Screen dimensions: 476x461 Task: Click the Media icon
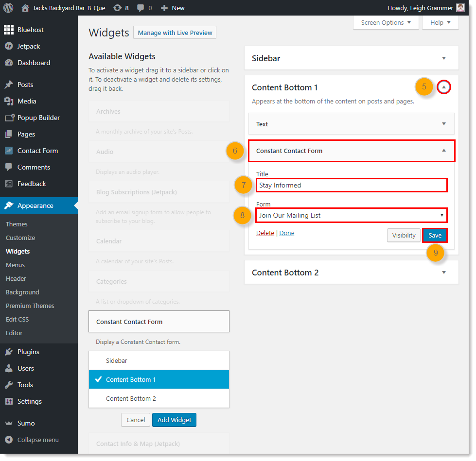coord(9,101)
